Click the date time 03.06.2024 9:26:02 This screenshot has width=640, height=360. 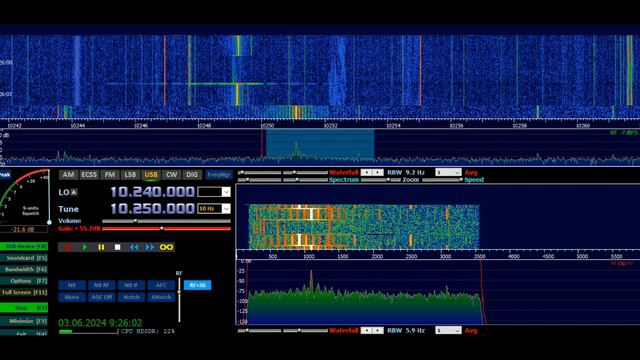[100, 323]
